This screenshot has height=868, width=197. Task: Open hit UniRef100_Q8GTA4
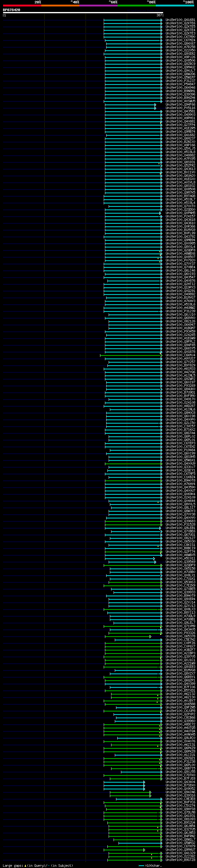coord(180,433)
